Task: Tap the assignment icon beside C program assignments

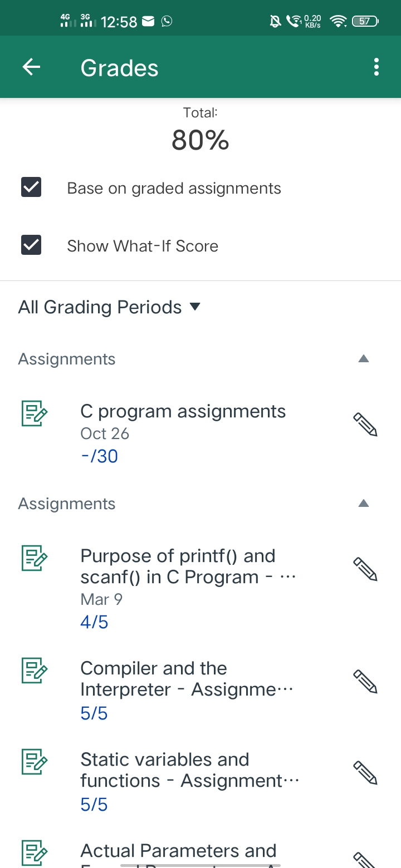Action: (x=35, y=413)
